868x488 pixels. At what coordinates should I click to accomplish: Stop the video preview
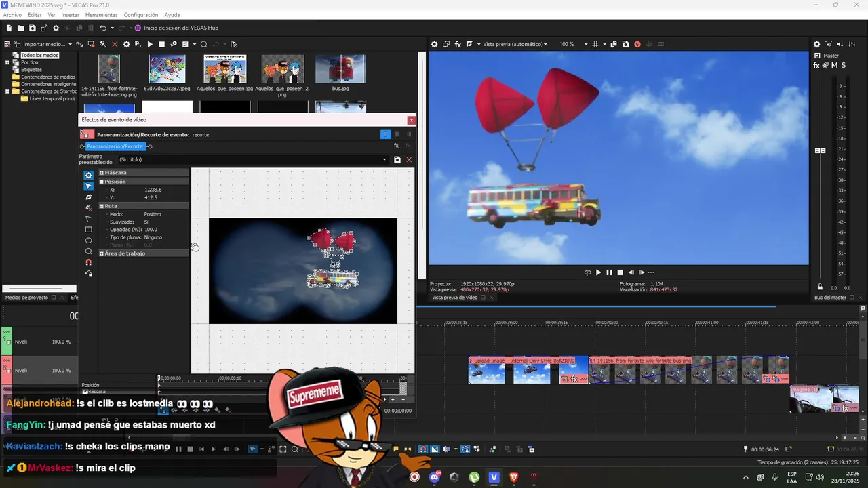click(620, 272)
